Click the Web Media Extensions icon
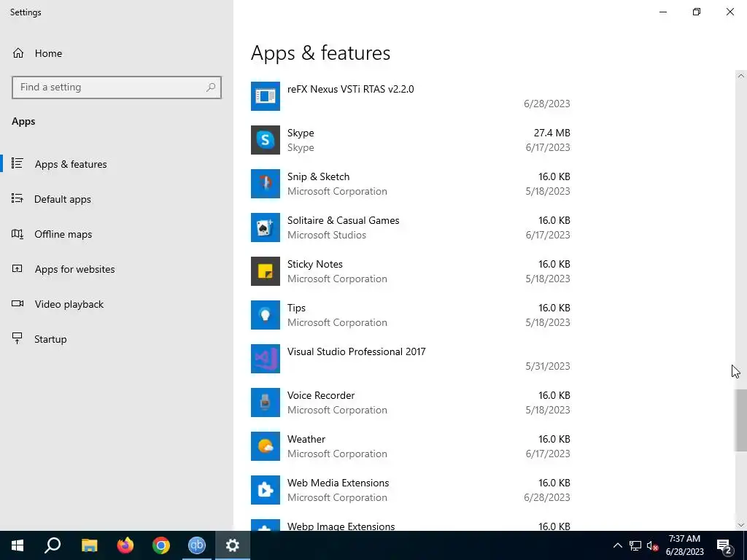Viewport: 747px width, 560px height. coord(266,491)
